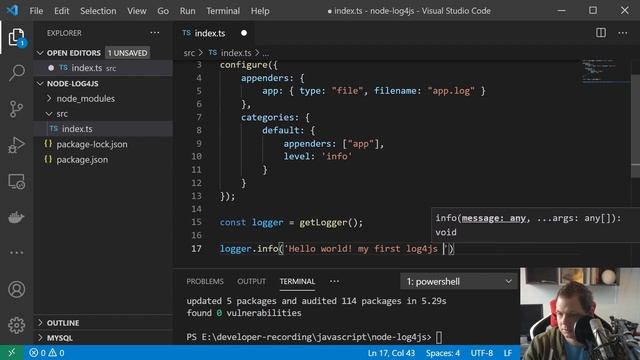Open the powershell terminal selector dropdown
This screenshot has width=640, height=360.
pyautogui.click(x=459, y=281)
